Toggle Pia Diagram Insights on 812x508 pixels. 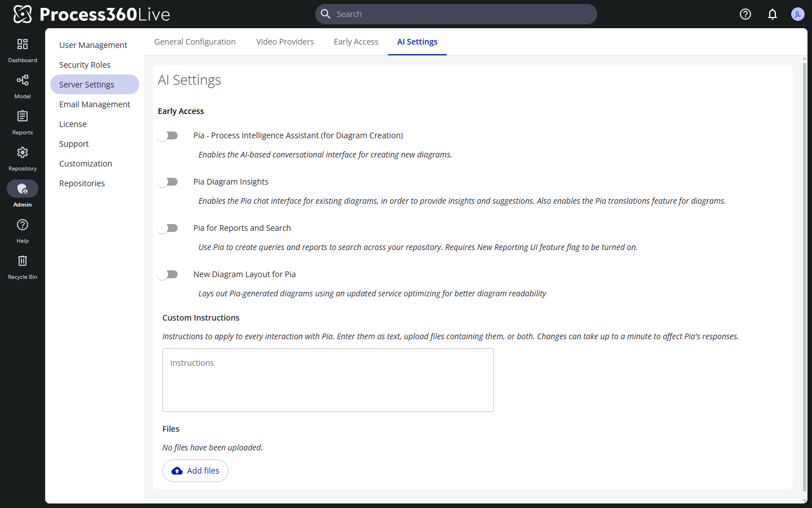(x=167, y=182)
